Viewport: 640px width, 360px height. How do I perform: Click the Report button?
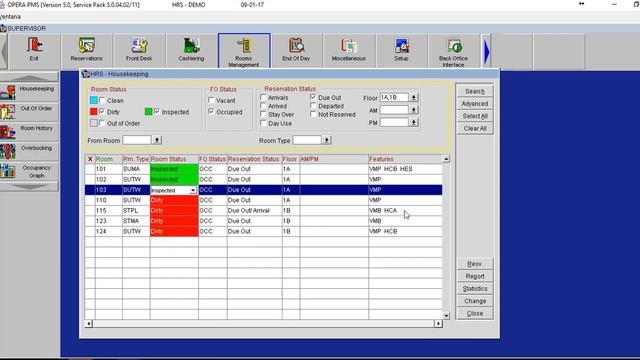[x=475, y=276]
